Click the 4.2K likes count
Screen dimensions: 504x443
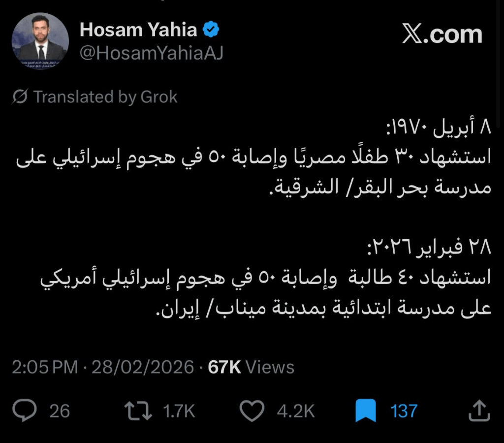click(295, 411)
